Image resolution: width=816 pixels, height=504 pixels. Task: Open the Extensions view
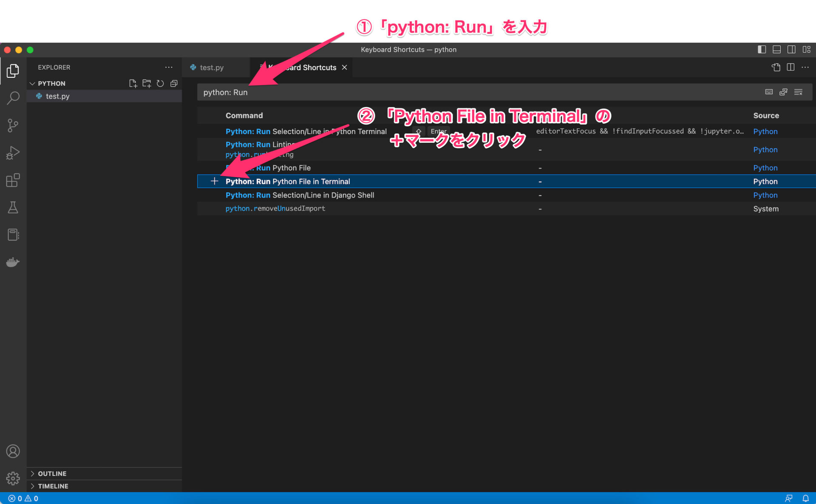[13, 180]
